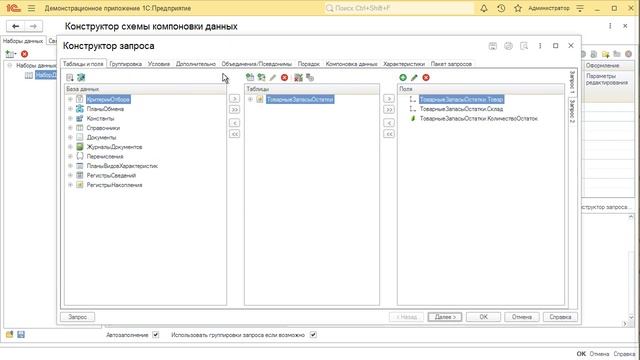640x360 pixels.
Task: Expand ТоварныеЗапасыОстатки in Таблицы list
Action: point(250,99)
